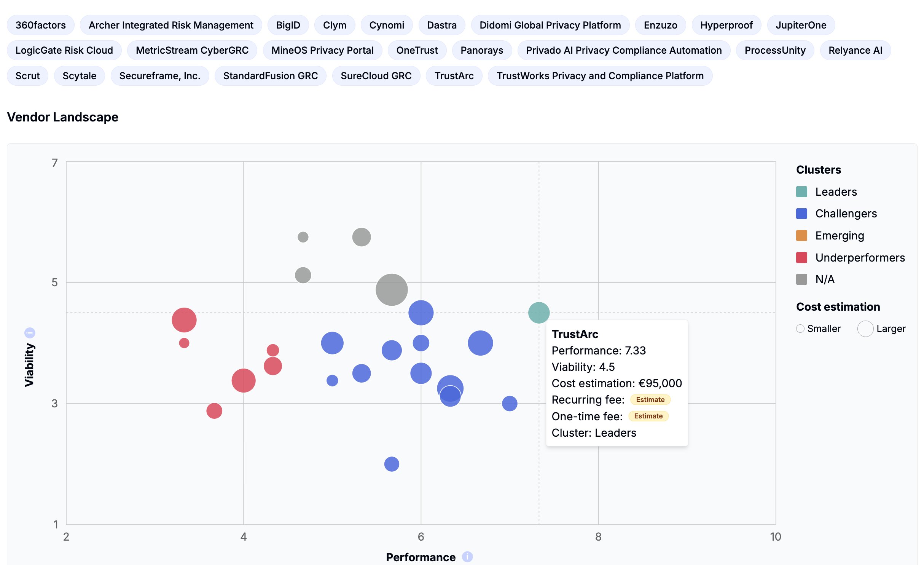Toggle the N/A cluster legend swatch
The width and height of the screenshot is (924, 565).
point(801,279)
